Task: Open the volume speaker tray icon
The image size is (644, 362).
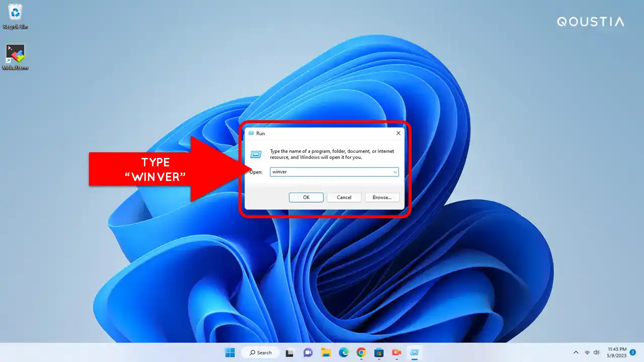Action: point(597,352)
